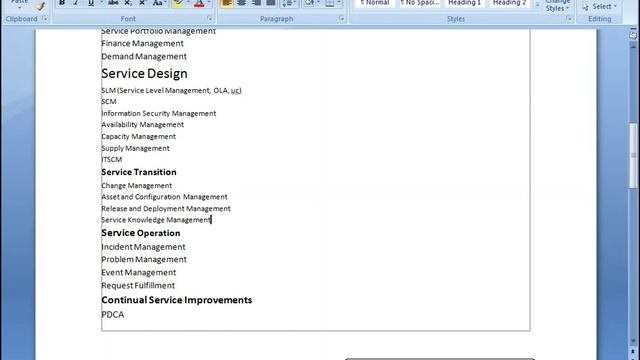Open the underline style dropdown arrow
Viewport: 640px width, 360px height.
pyautogui.click(x=101, y=3)
